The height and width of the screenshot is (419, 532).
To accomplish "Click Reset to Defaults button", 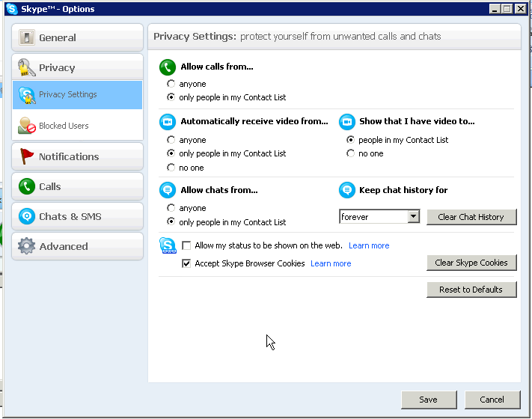I will pos(471,290).
